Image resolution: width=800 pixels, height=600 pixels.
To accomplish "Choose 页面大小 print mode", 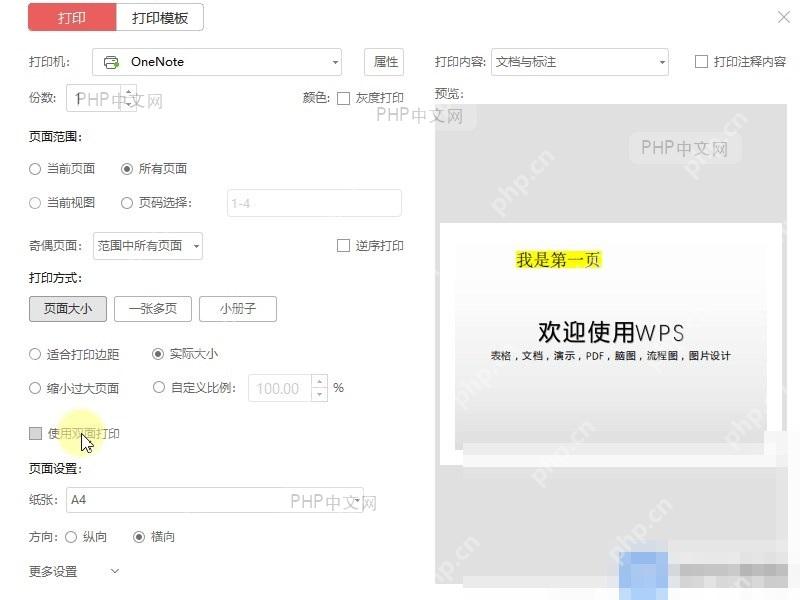I will coord(68,309).
